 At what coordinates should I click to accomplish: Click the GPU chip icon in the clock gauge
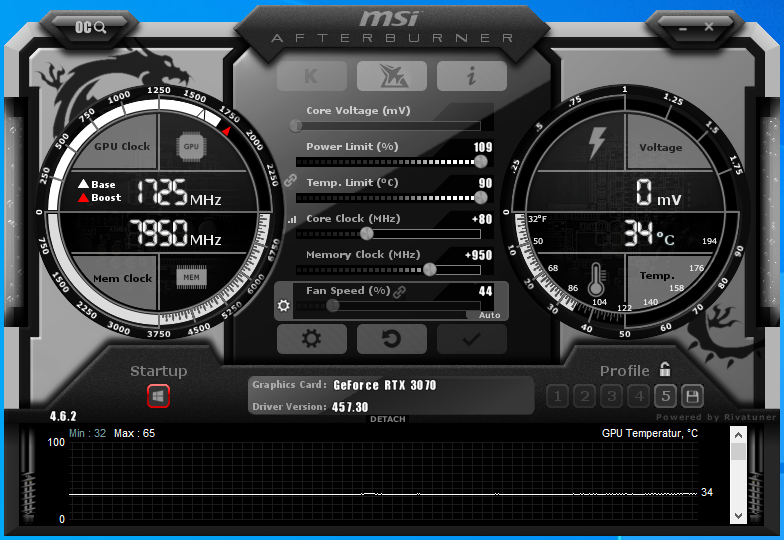click(191, 146)
